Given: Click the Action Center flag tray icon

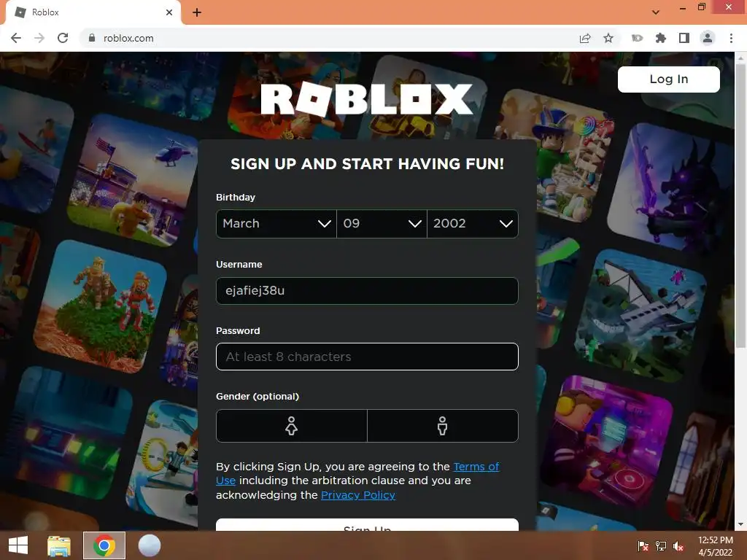Looking at the screenshot, I should click(x=643, y=546).
